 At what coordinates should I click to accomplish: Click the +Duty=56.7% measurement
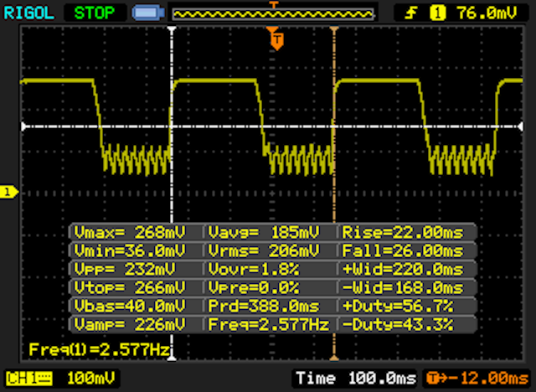(398, 306)
